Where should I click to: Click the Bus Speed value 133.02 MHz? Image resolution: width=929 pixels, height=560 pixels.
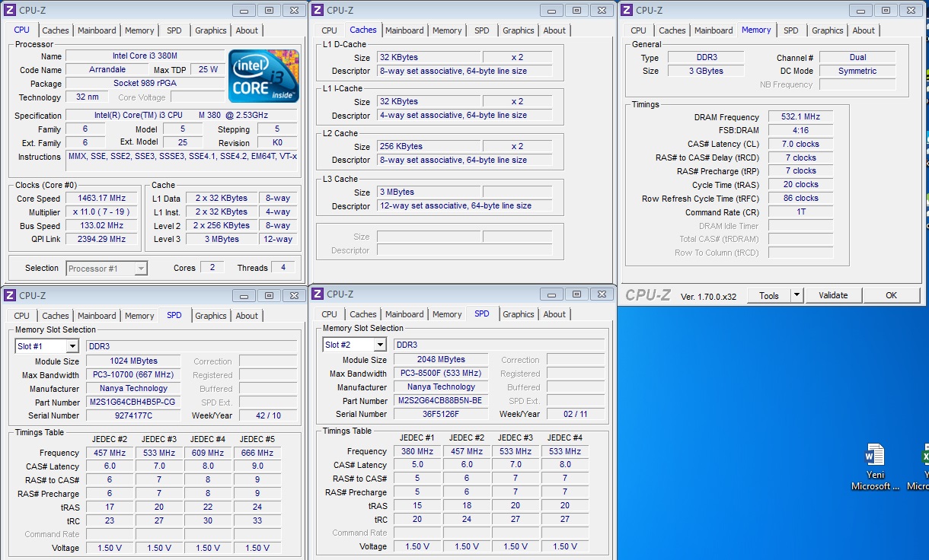click(x=101, y=225)
